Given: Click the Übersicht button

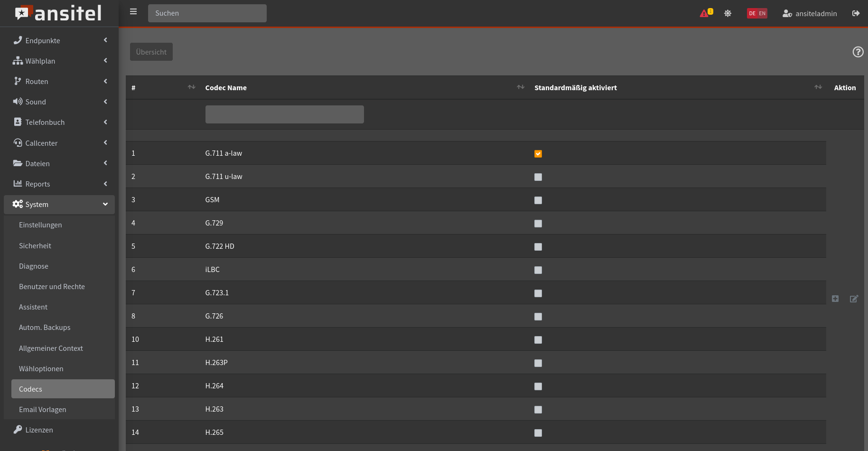Looking at the screenshot, I should pyautogui.click(x=151, y=52).
